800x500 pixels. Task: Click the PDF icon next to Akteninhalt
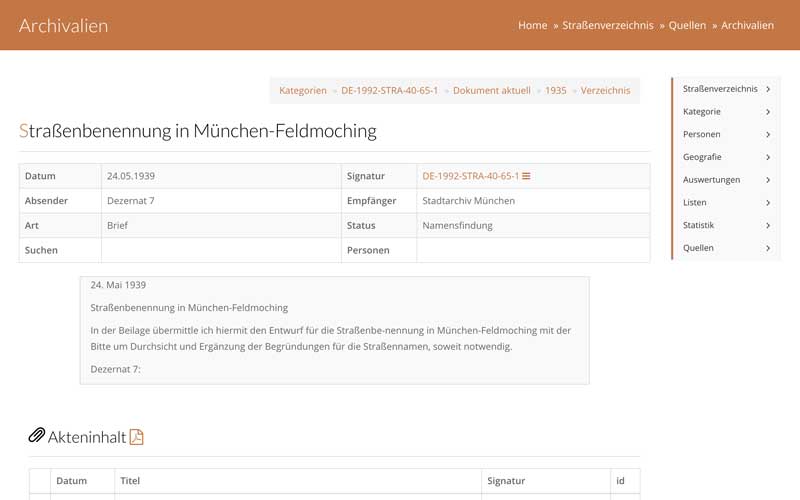click(x=137, y=436)
